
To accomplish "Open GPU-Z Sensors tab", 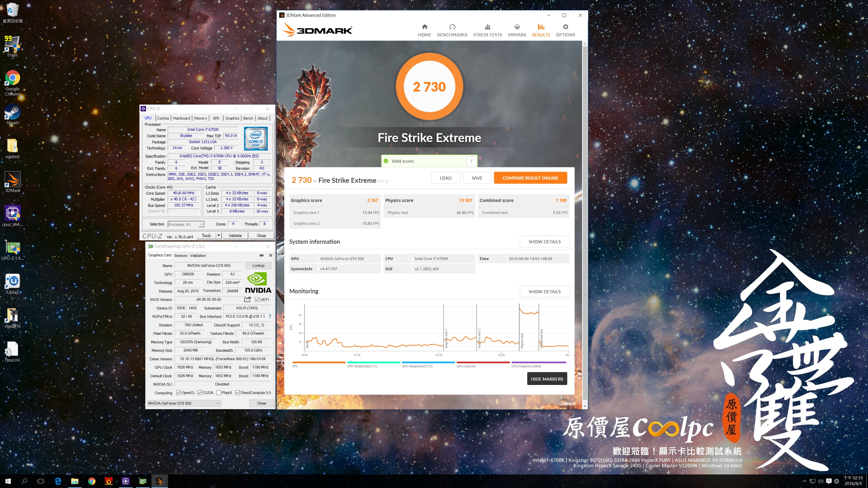I will click(x=181, y=255).
